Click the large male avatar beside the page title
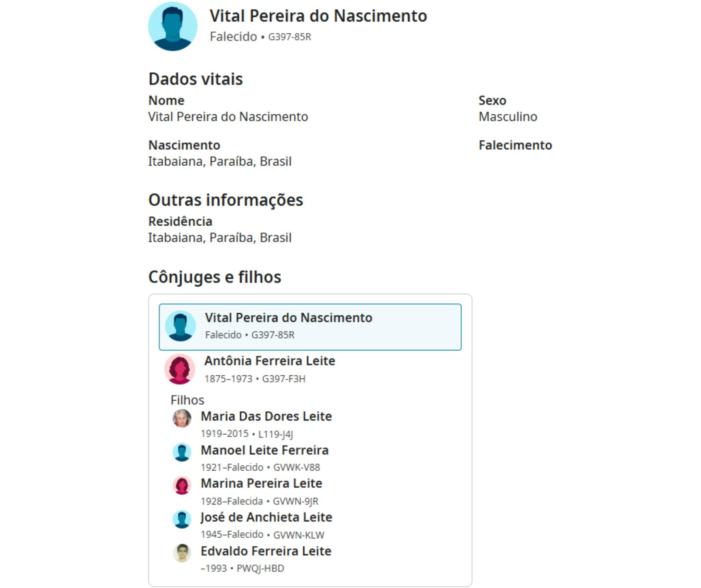 click(173, 26)
